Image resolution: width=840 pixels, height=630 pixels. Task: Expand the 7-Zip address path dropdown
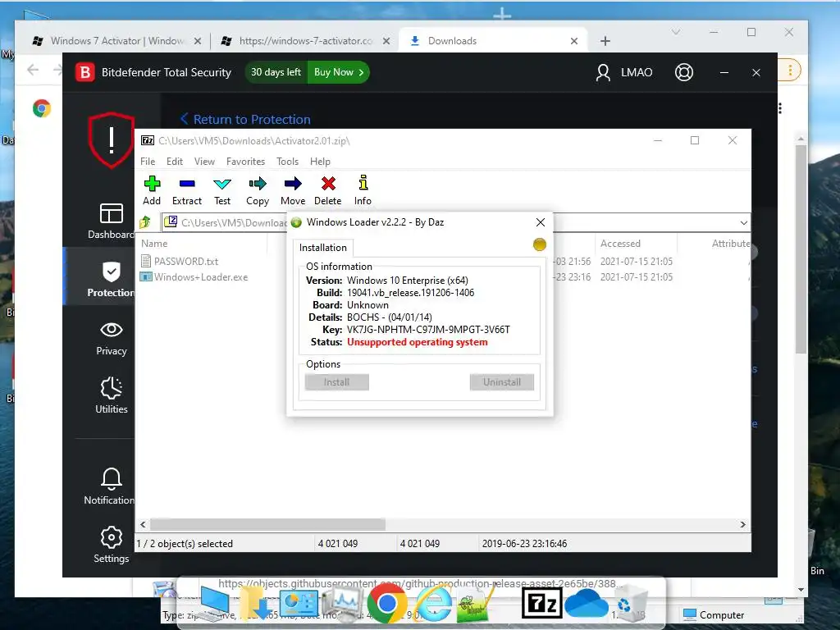point(743,222)
